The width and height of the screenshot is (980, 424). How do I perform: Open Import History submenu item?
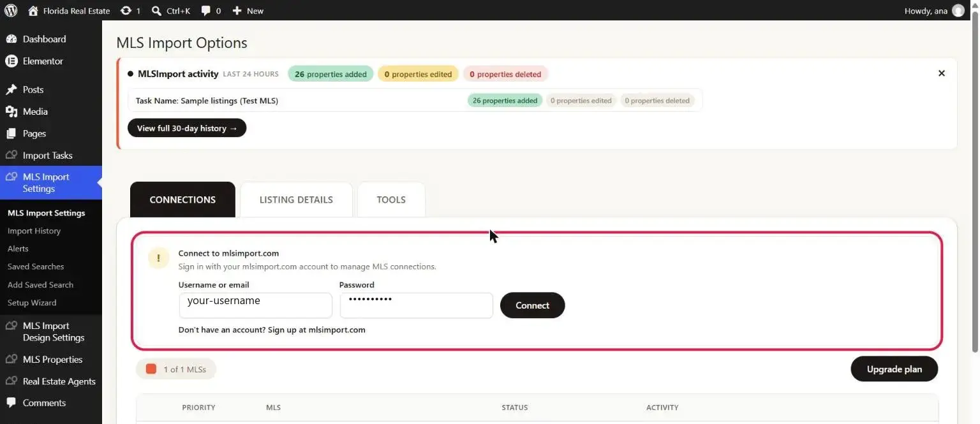(34, 231)
